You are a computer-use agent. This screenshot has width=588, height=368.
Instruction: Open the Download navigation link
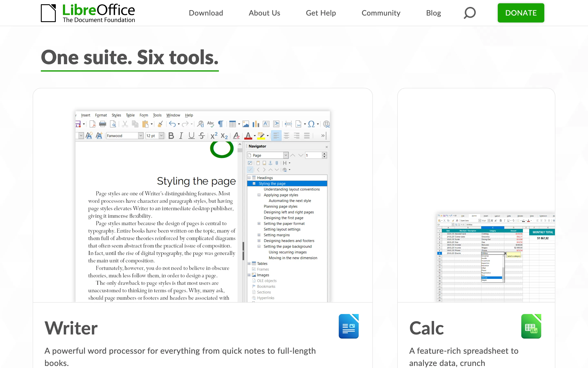point(206,13)
